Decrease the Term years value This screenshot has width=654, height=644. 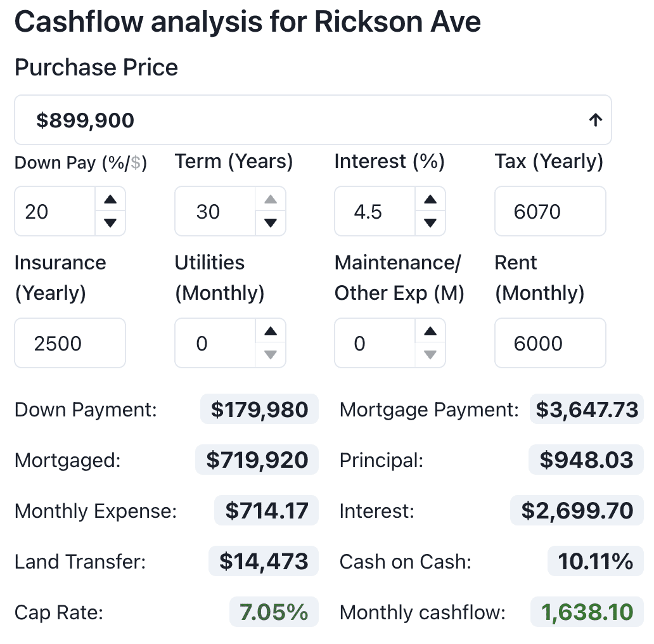pyautogui.click(x=271, y=222)
